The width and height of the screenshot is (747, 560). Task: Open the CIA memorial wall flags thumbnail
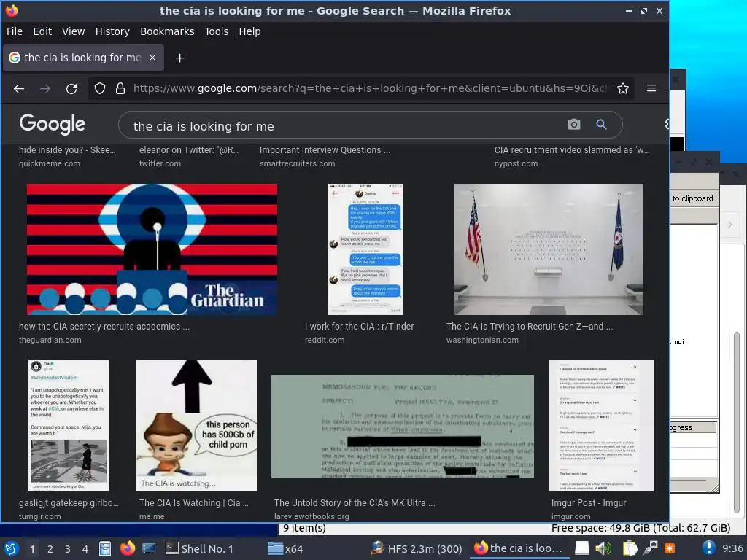coord(549,249)
